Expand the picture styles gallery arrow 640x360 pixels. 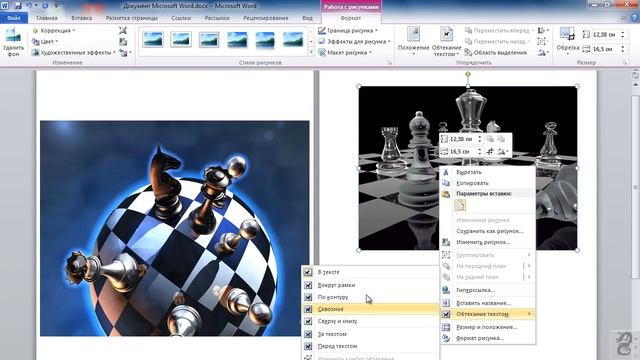coord(311,52)
